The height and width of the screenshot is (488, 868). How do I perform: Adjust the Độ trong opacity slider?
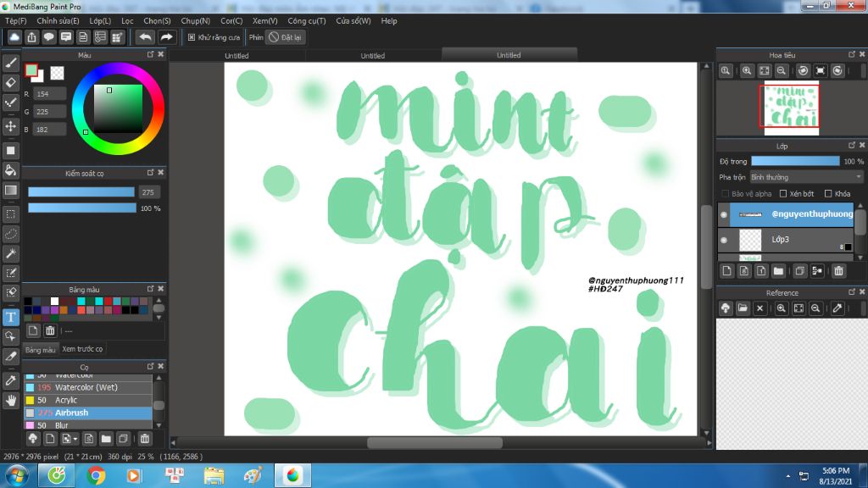click(x=795, y=161)
